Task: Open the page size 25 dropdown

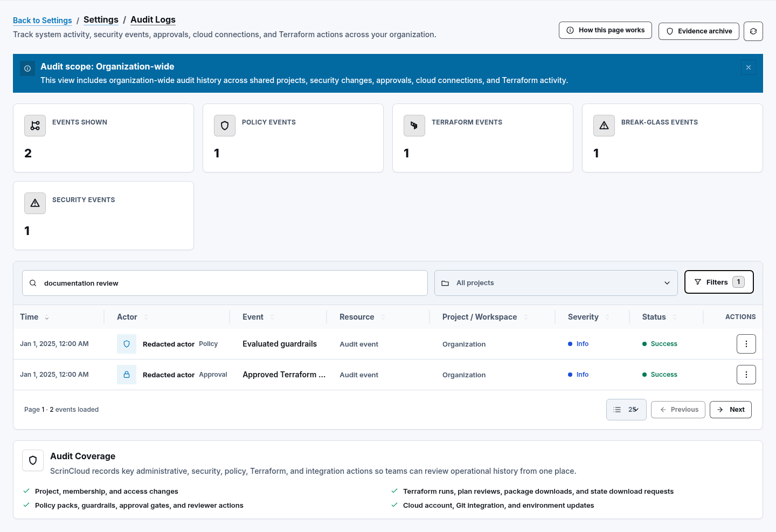Action: tap(626, 410)
